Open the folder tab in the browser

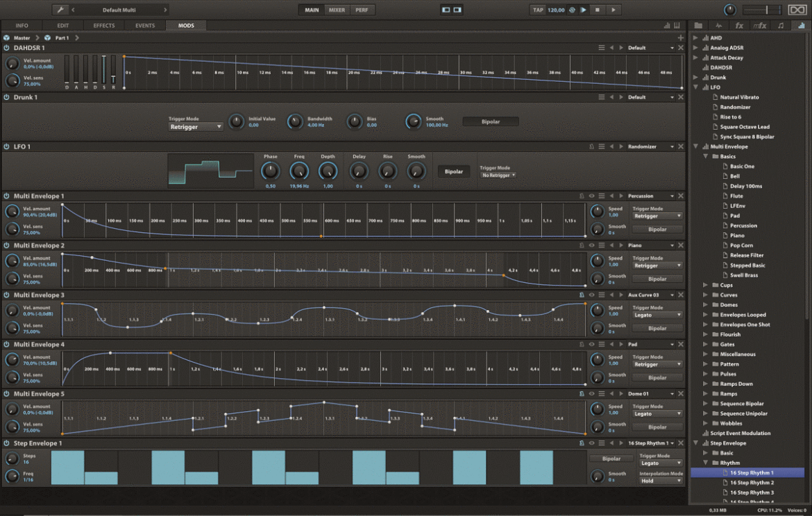pyautogui.click(x=698, y=26)
